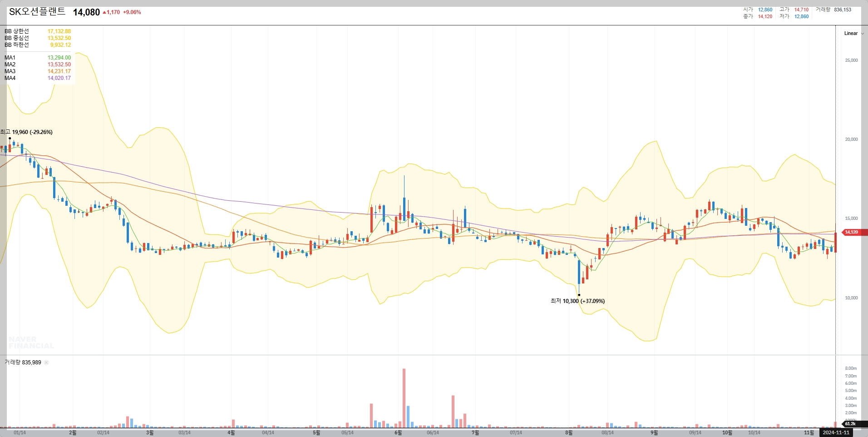Click the 3월 month on time axis
This screenshot has width=868, height=437.
pos(150,433)
